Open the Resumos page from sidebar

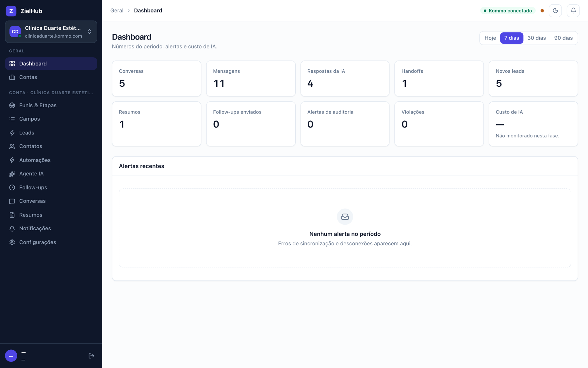tap(51, 215)
